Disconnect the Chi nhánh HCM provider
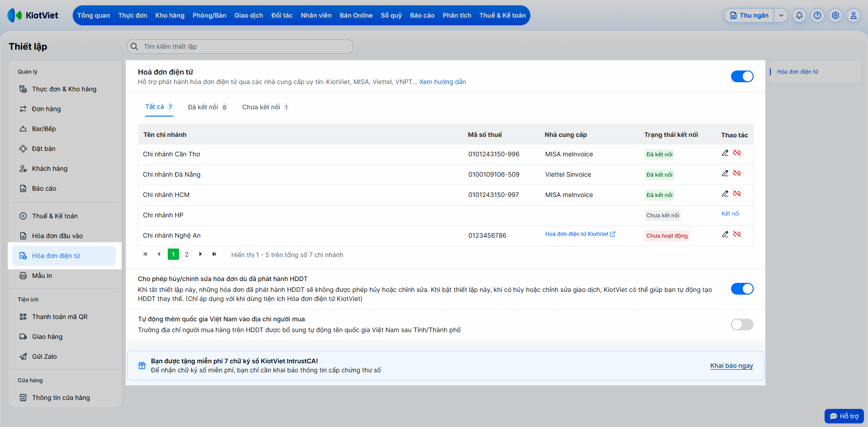The image size is (868, 427). 737,194
